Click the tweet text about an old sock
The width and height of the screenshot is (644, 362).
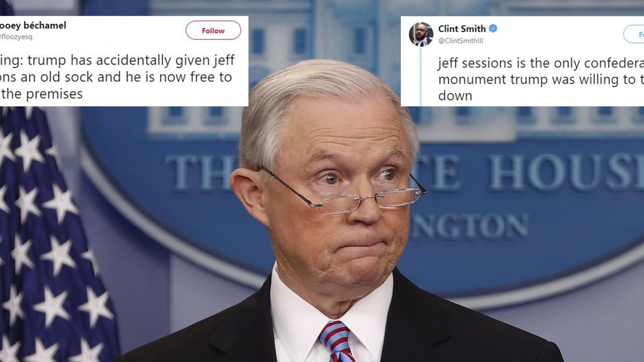(x=117, y=77)
